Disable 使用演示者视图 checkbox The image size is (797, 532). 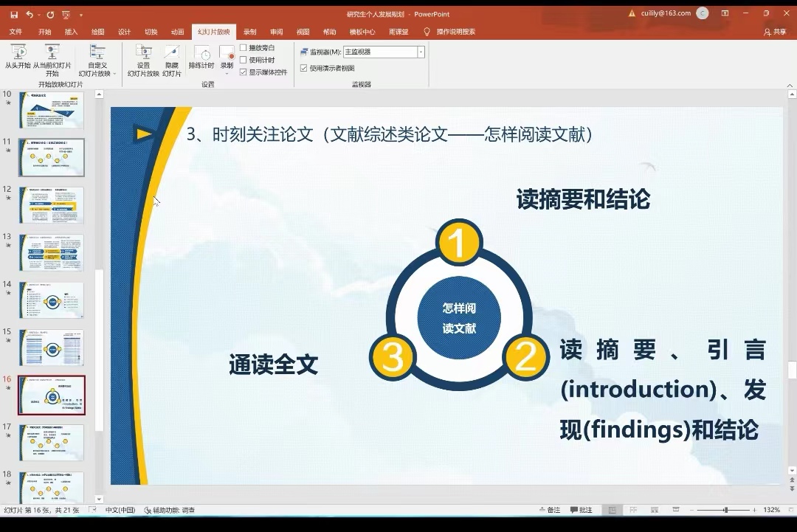pyautogui.click(x=304, y=68)
